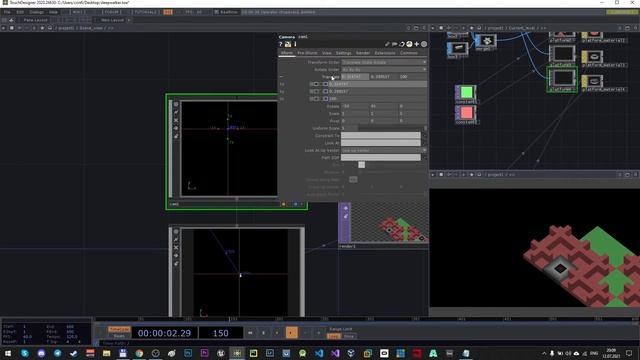Open the File menu
Image resolution: width=640 pixels, height=360 pixels.
[x=7, y=12]
